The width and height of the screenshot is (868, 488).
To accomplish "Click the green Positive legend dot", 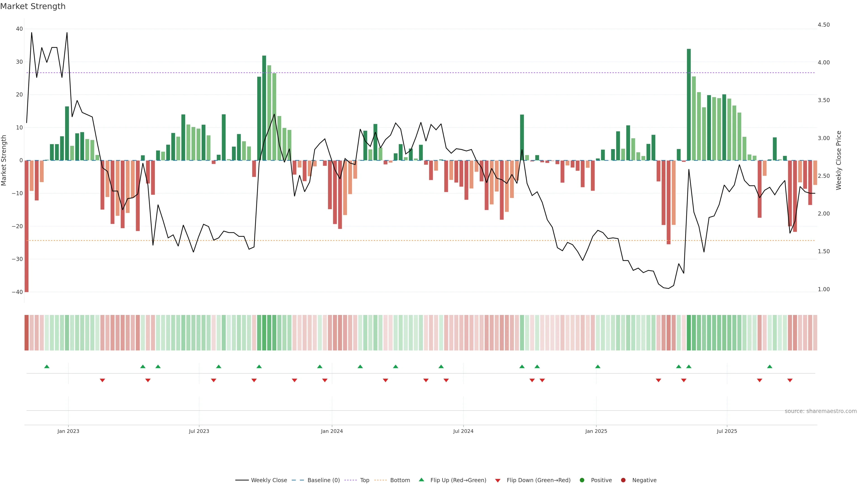I will [x=582, y=480].
